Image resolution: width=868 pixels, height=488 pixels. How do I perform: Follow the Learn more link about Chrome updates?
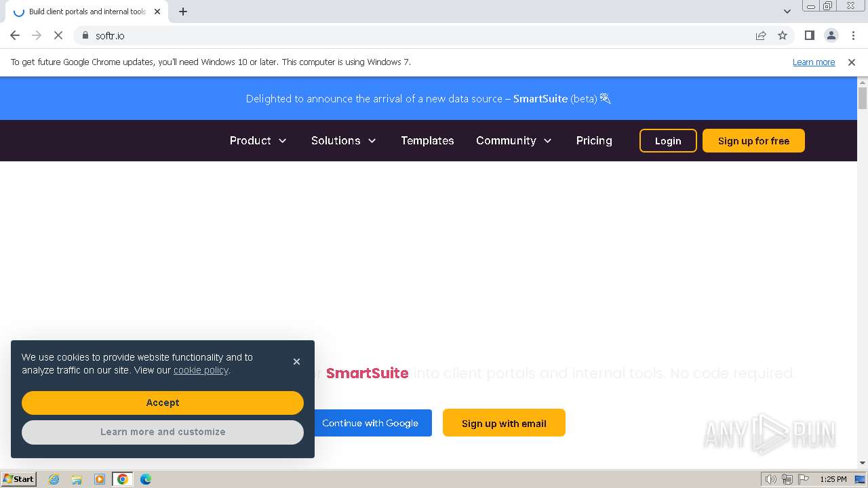pyautogui.click(x=814, y=62)
